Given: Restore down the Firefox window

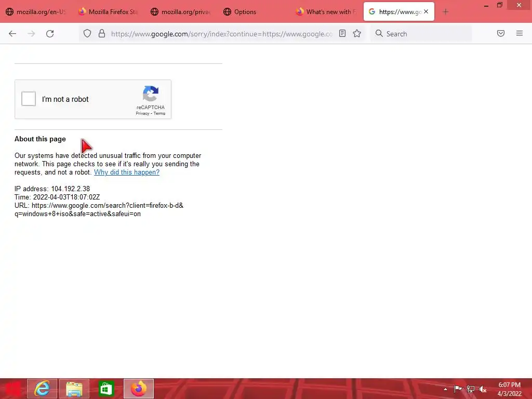Looking at the screenshot, I should pyautogui.click(x=500, y=5).
